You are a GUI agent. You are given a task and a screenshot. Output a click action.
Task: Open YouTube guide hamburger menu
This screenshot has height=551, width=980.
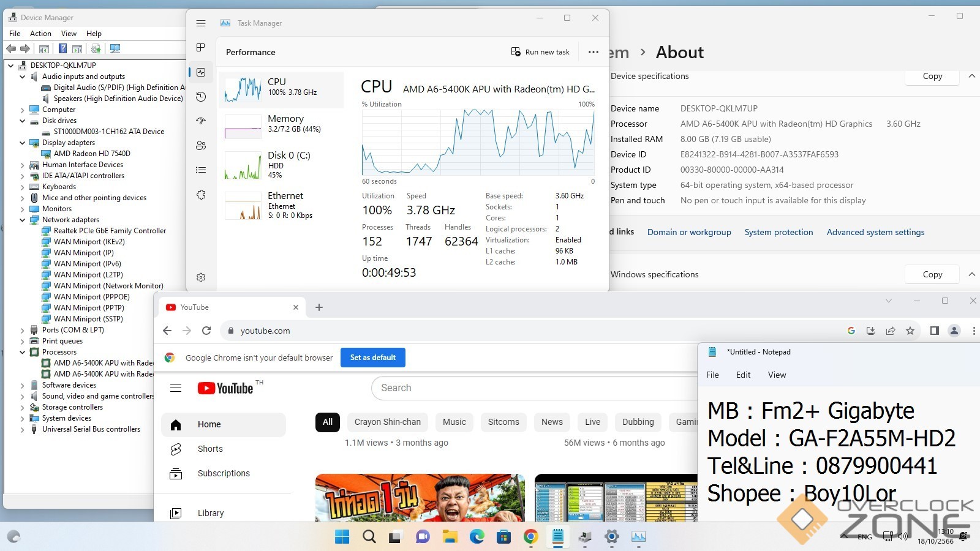tap(176, 388)
